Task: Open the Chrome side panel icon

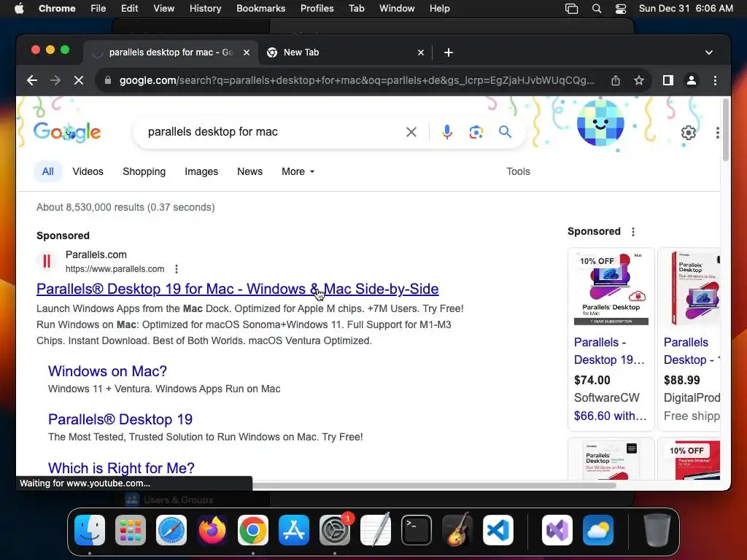Action: (x=668, y=80)
